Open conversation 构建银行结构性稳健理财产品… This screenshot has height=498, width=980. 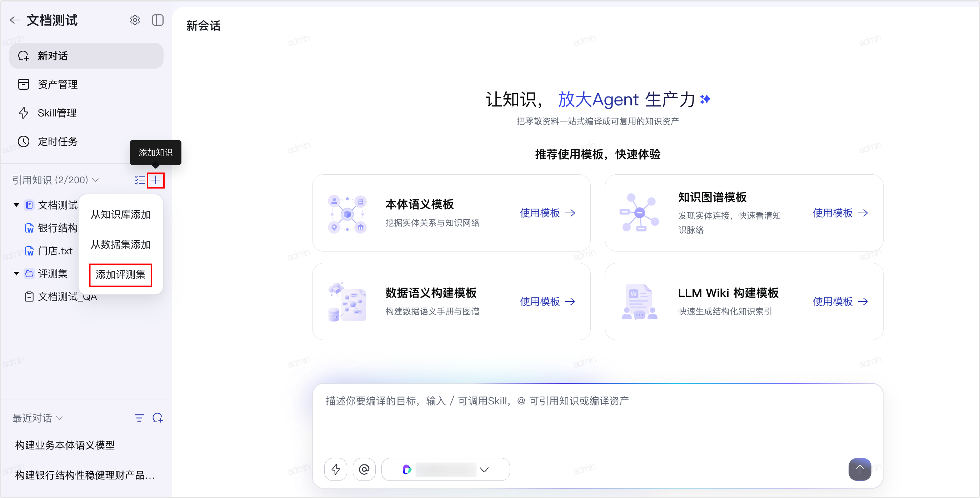click(x=85, y=475)
